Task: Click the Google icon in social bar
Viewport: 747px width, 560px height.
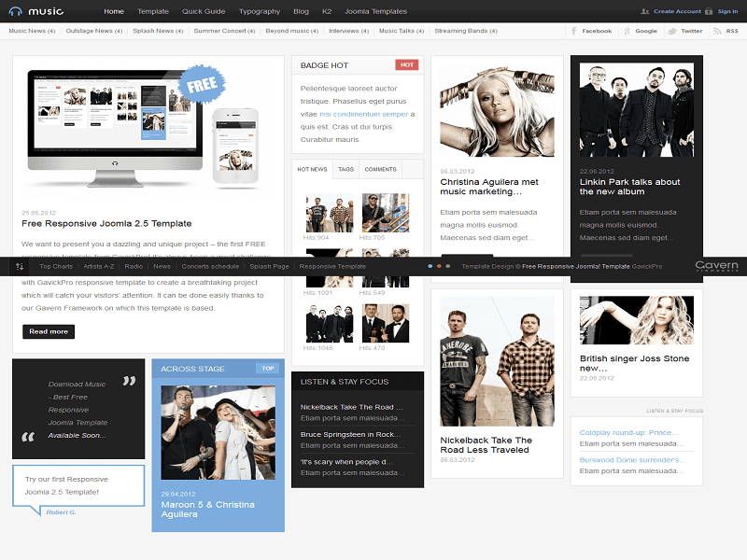Action: coord(627,31)
